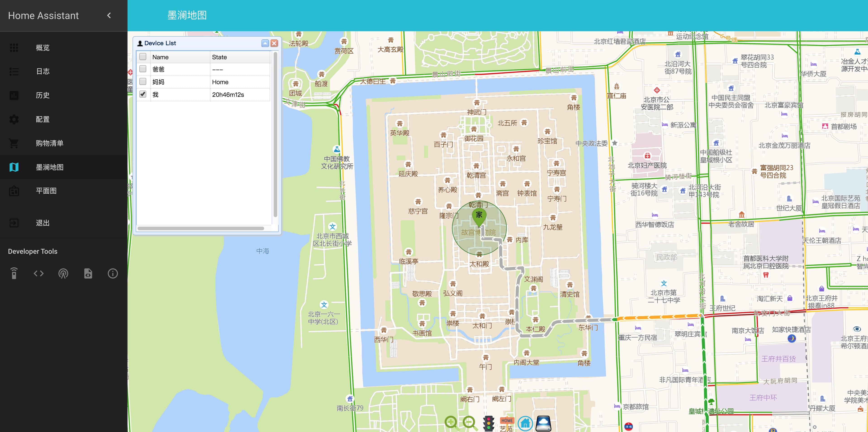Toggle the select-all header checkbox

[x=143, y=57]
